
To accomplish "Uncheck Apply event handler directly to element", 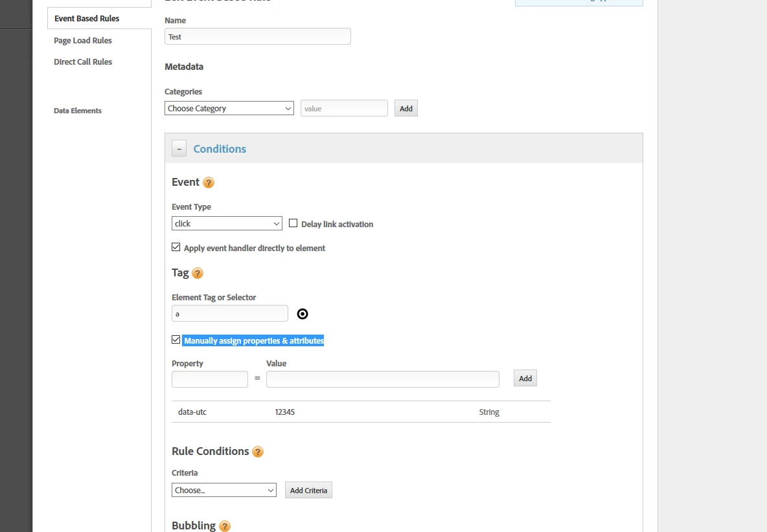I will point(176,247).
